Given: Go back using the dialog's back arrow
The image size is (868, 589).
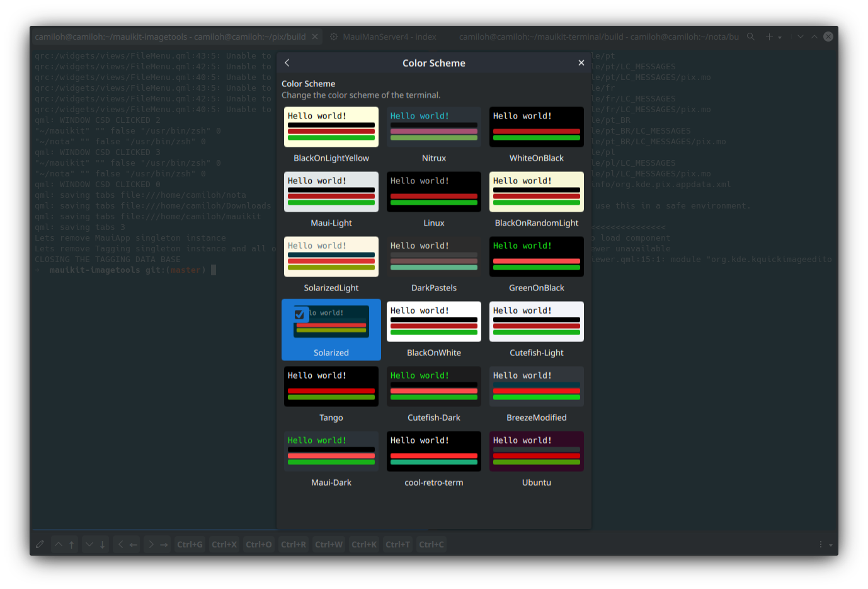Looking at the screenshot, I should 287,63.
